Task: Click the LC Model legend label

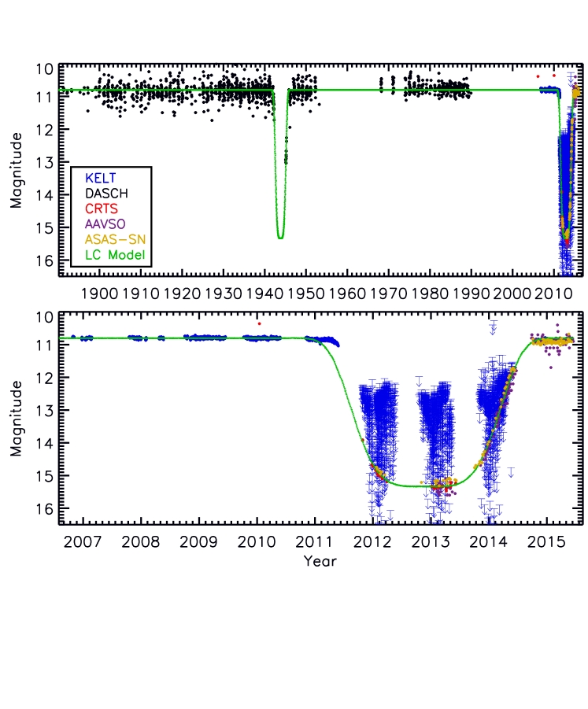Action: point(116,255)
